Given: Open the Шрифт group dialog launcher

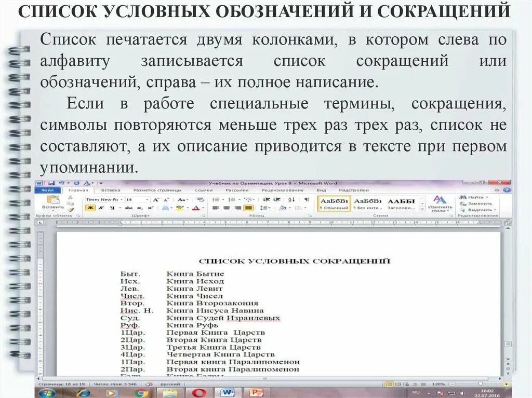Looking at the screenshot, I should pyautogui.click(x=204, y=216).
